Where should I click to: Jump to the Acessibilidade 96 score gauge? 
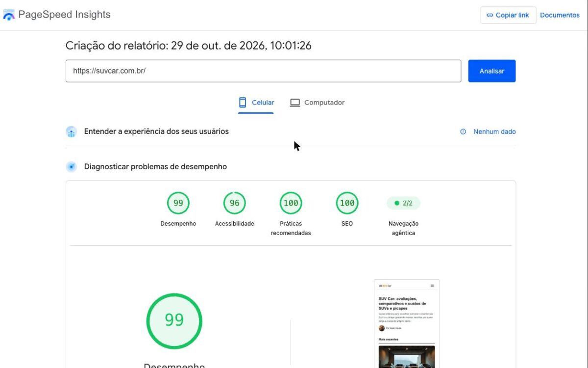click(x=235, y=203)
